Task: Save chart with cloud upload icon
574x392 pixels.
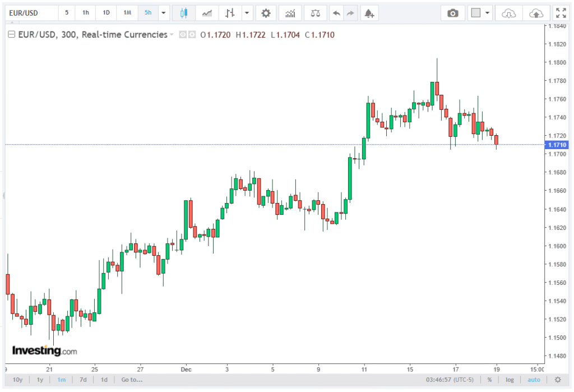Action: coord(536,13)
